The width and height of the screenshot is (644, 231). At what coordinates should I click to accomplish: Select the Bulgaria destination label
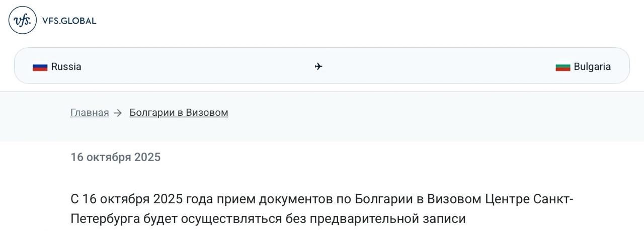pos(592,67)
